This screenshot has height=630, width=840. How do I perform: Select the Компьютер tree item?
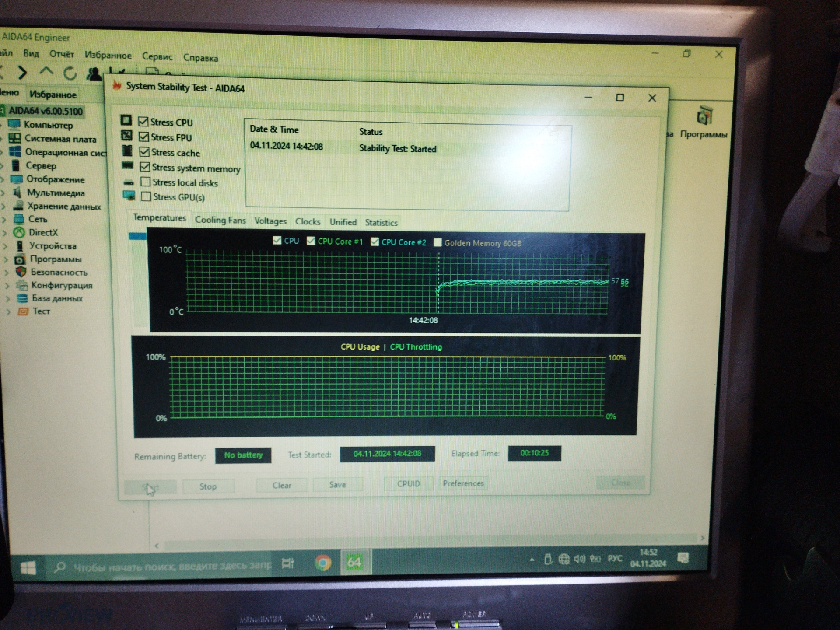tap(48, 125)
